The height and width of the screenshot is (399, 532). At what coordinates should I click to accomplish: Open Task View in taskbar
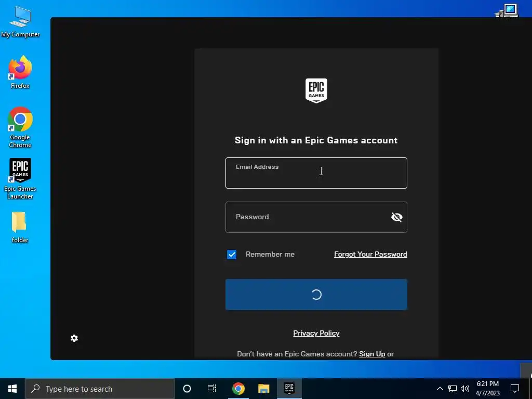[x=212, y=389]
